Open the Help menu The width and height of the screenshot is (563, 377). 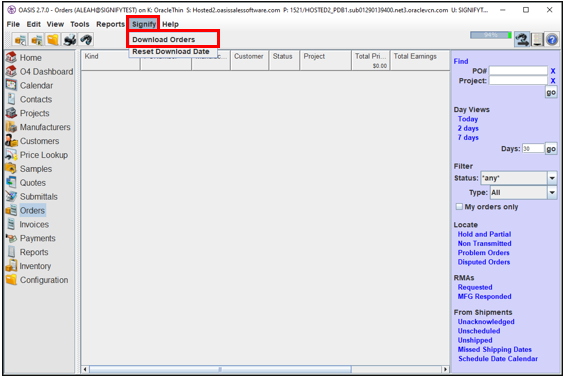(x=170, y=24)
